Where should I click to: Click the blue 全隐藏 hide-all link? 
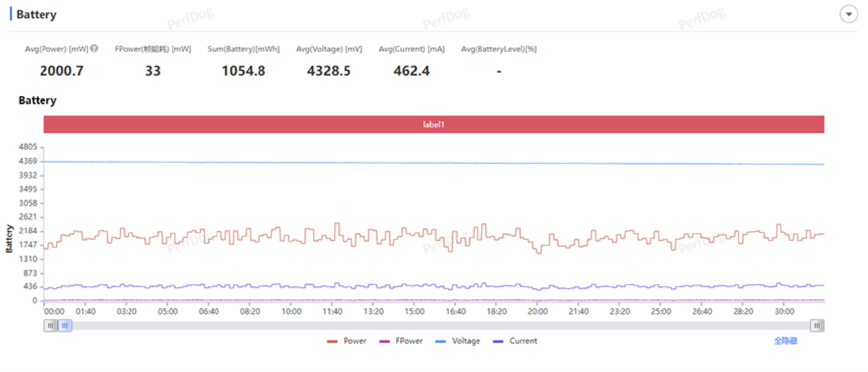785,341
